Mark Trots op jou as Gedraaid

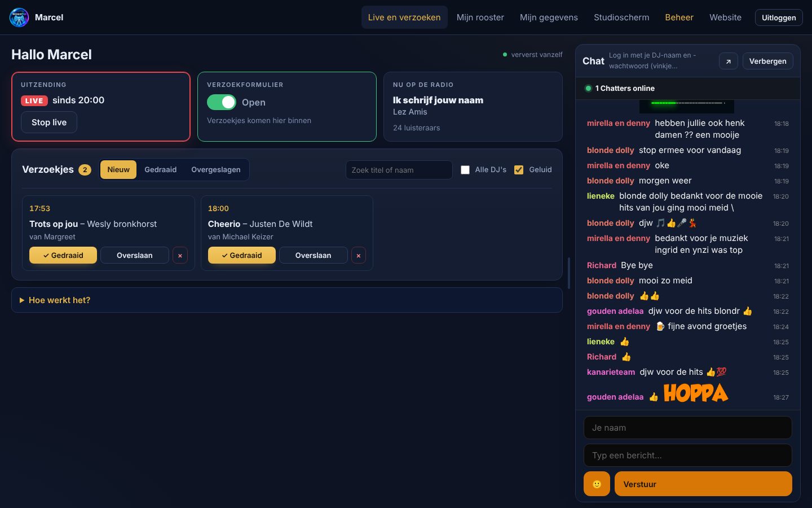pyautogui.click(x=63, y=255)
